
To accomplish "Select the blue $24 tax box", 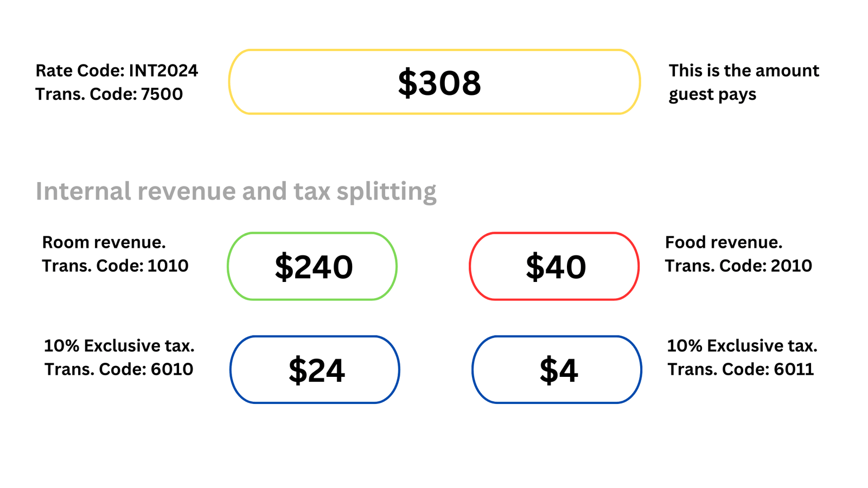I will click(x=315, y=370).
